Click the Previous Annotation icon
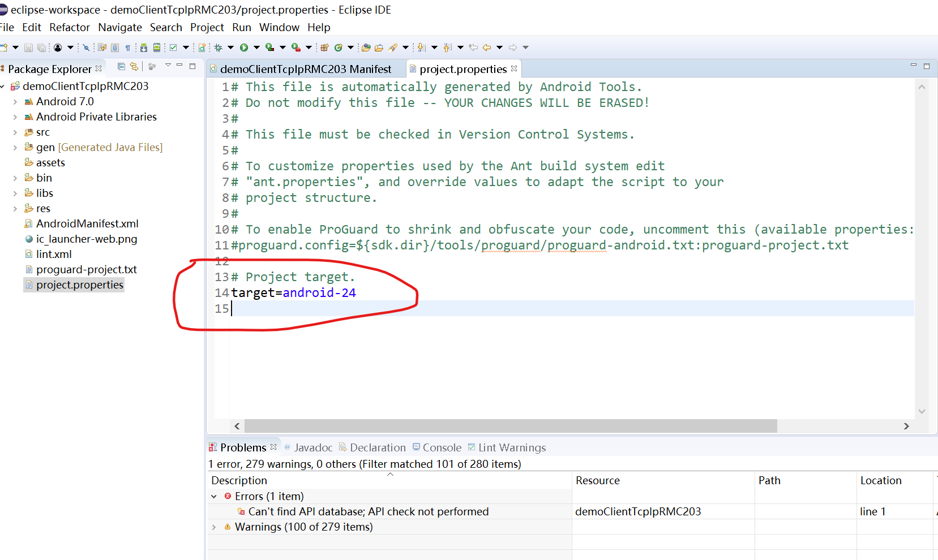Image resolution: width=938 pixels, height=560 pixels. [x=447, y=48]
